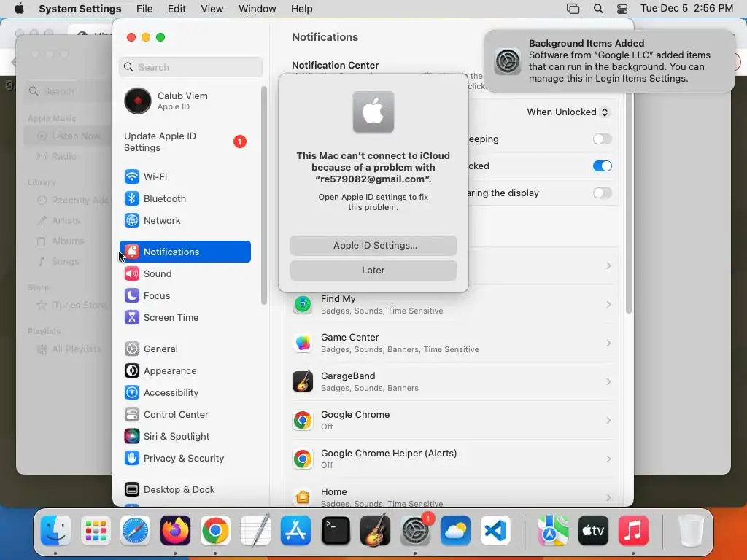Select Siri & Spotlight pane
The width and height of the screenshot is (747, 560).
[185, 437]
